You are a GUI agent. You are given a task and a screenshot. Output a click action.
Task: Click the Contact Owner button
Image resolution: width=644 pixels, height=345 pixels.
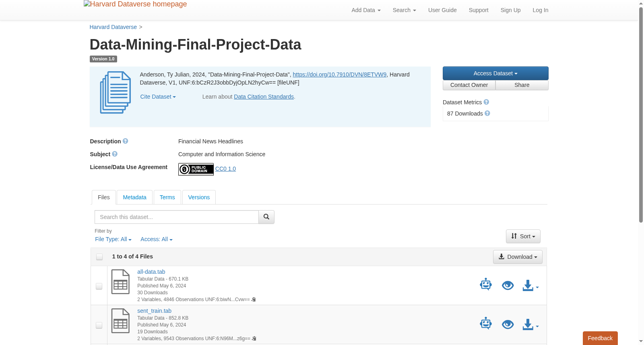click(x=469, y=85)
